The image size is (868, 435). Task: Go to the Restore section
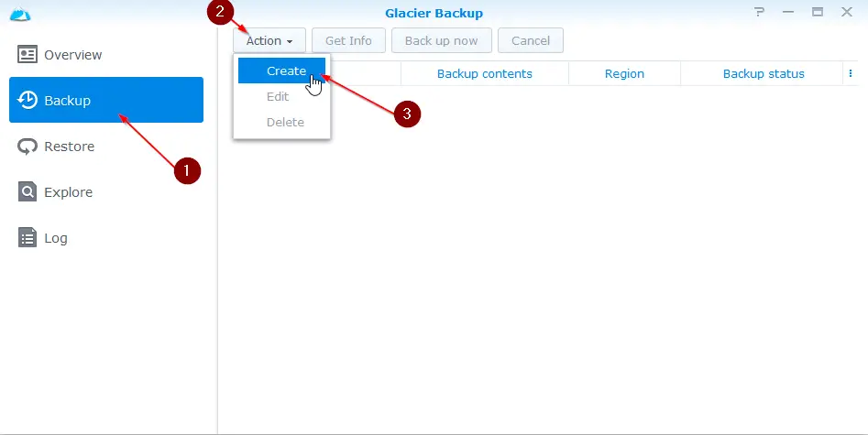[106, 147]
